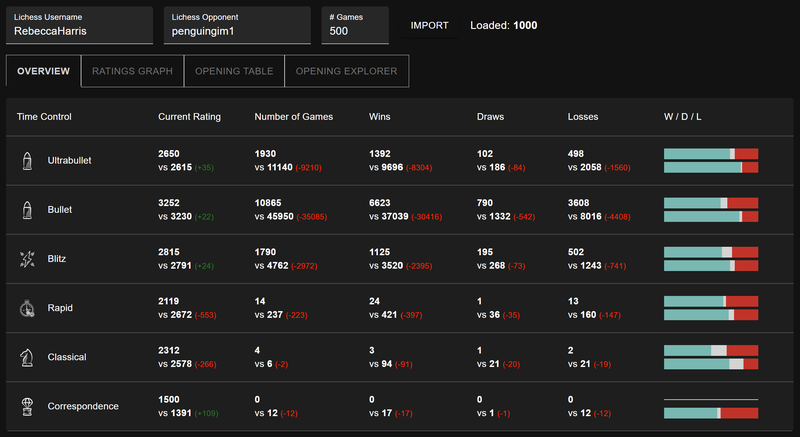Click the Rapid stopwatch icon
The height and width of the screenshot is (437, 800).
click(28, 308)
